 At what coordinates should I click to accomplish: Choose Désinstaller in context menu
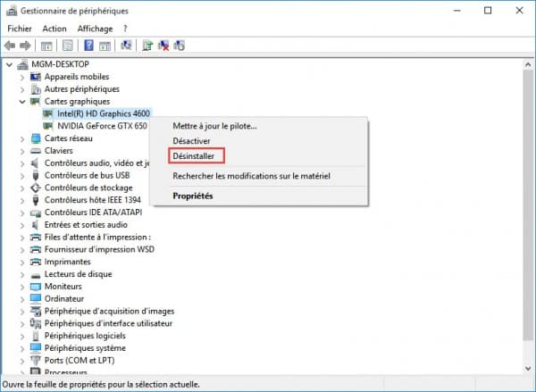259,156
